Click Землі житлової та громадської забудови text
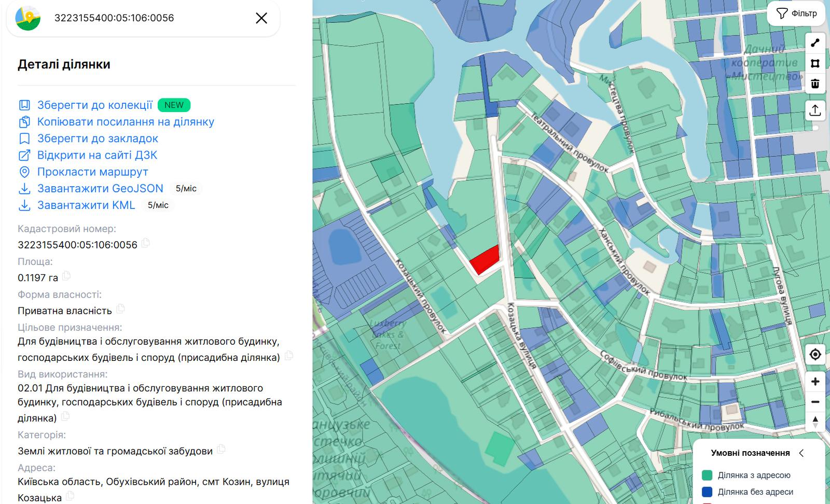Viewport: 830px width, 504px height. [115, 451]
